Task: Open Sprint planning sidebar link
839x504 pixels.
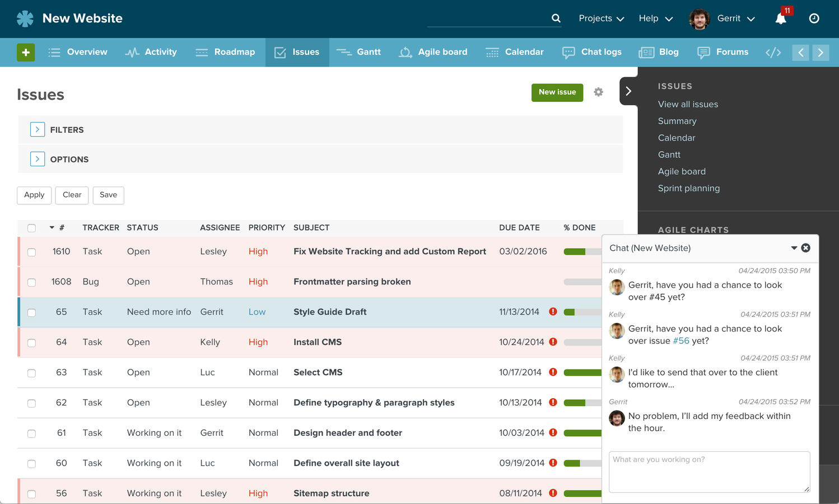Action: click(689, 188)
